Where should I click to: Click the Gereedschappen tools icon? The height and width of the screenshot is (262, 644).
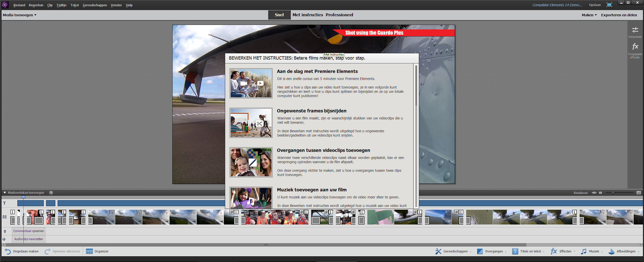click(x=438, y=251)
